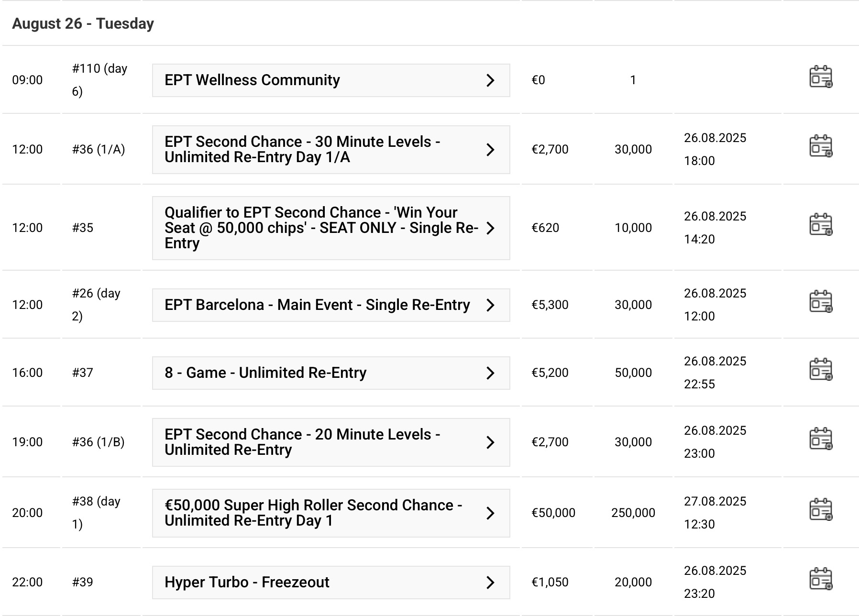Add Super High Roller Second Chance to calendar

point(821,510)
